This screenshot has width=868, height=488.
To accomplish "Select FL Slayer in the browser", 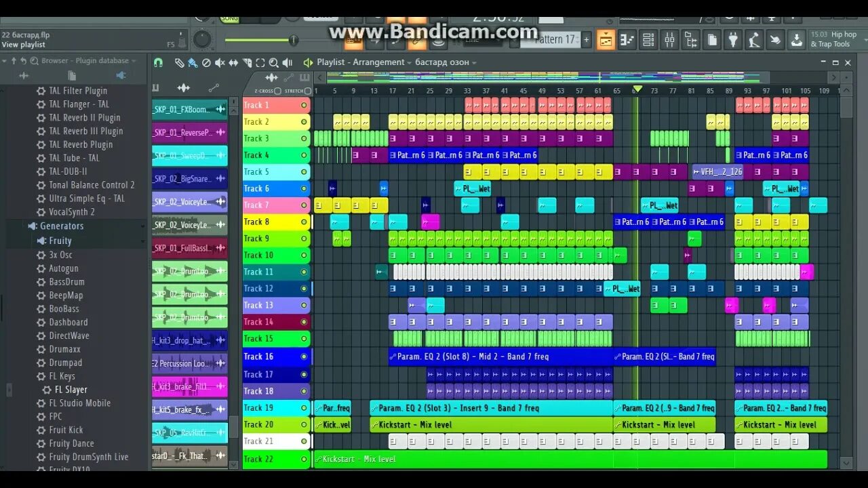I will point(71,390).
